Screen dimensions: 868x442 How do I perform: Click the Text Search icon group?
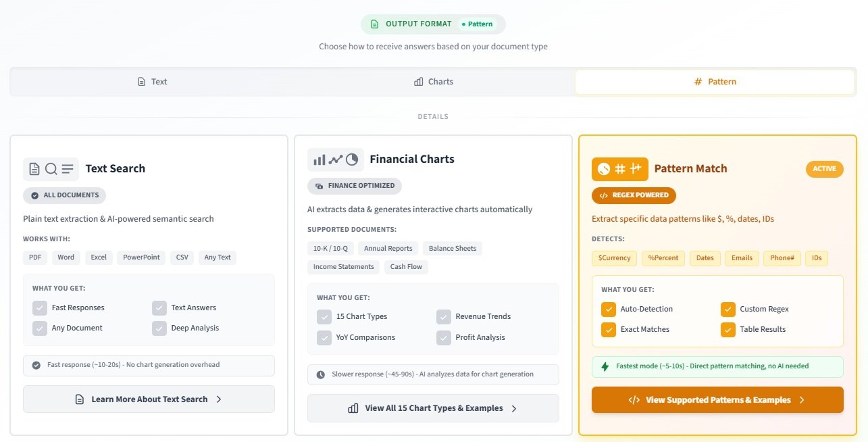(x=51, y=169)
